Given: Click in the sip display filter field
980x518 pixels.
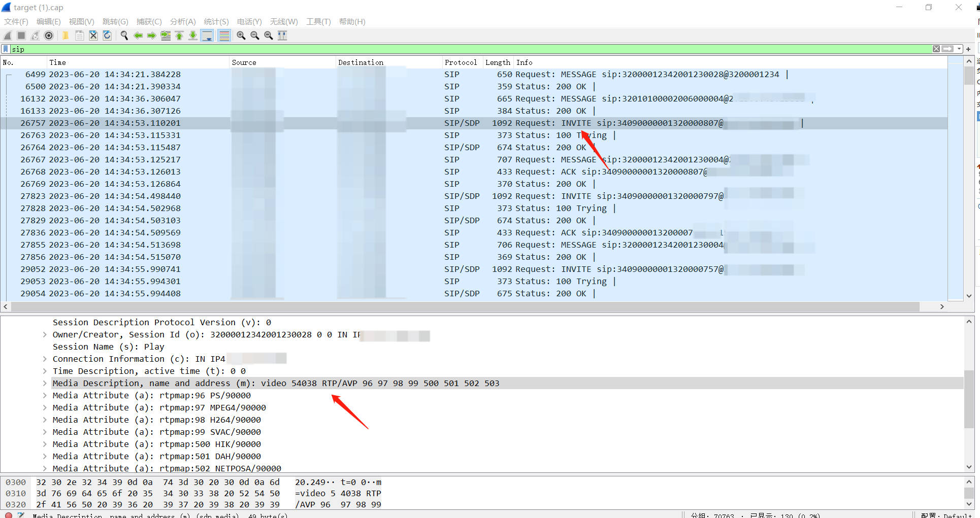Looking at the screenshot, I should 471,49.
